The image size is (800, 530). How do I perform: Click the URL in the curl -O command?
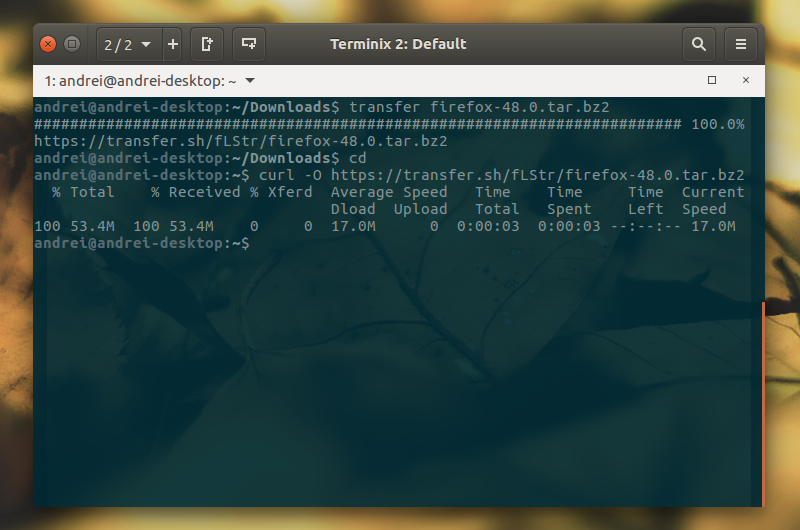[537, 175]
